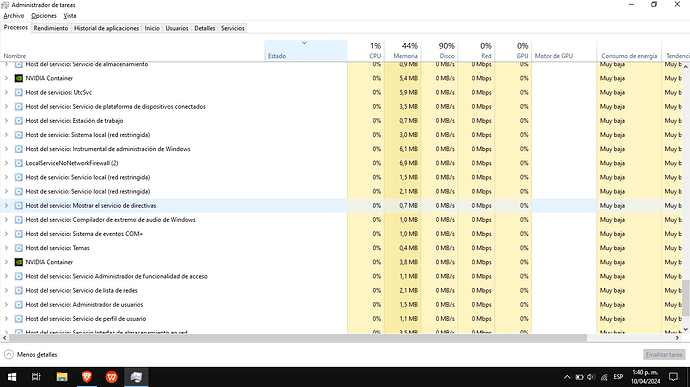Open the clock showing 10/04/2024
The width and height of the screenshot is (690, 387).
point(646,377)
